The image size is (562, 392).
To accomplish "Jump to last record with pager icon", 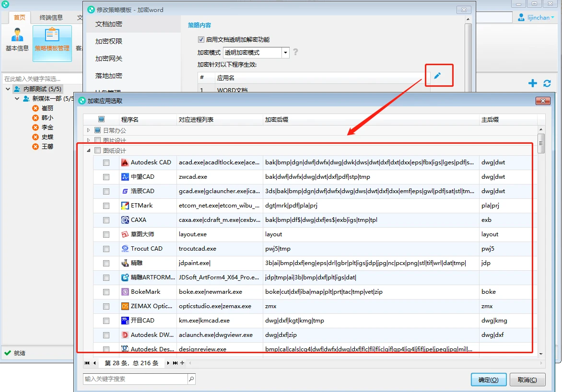I will point(175,363).
